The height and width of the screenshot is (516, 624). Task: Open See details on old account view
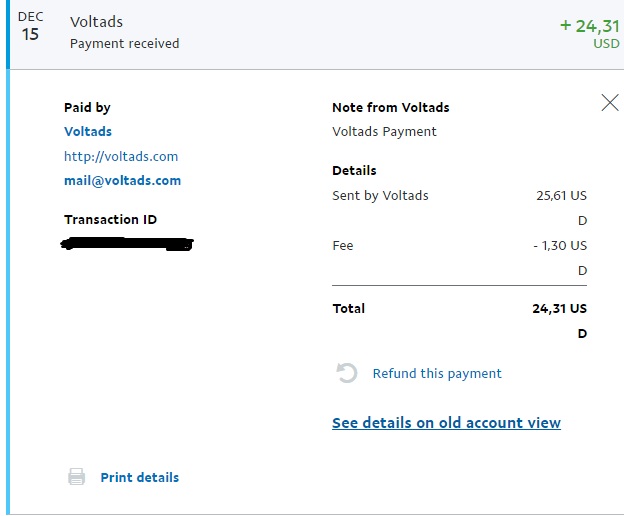click(446, 423)
